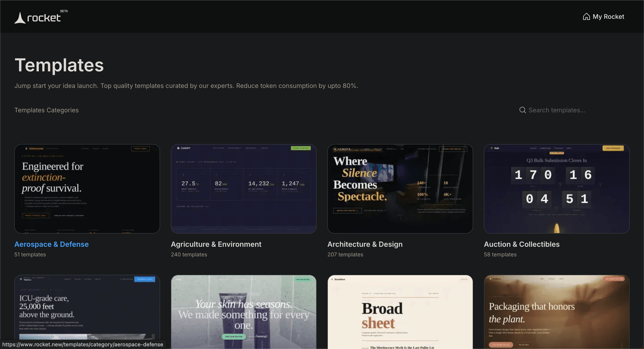Click the 'Engineered for extinction-proof survival' thumbnail
The image size is (644, 349).
click(87, 189)
